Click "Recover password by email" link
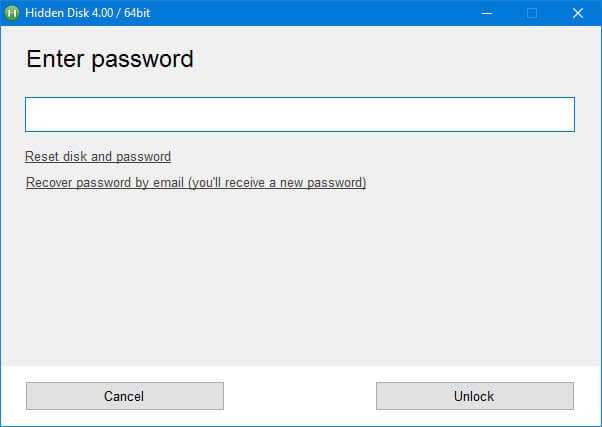The image size is (602, 427). (x=196, y=183)
